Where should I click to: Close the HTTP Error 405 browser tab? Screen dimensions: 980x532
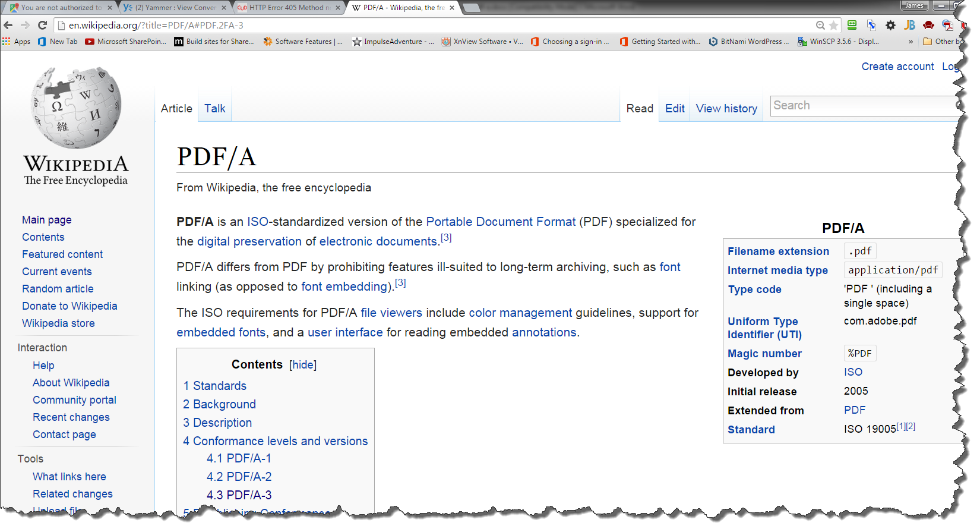coord(338,8)
